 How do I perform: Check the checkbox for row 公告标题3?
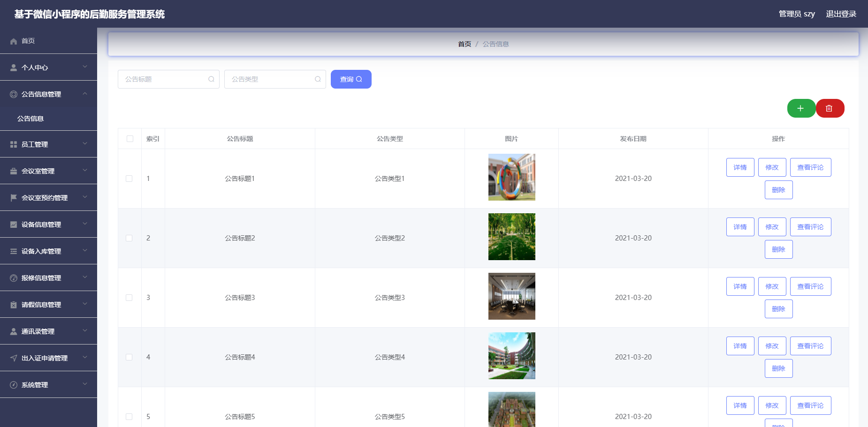[129, 298]
